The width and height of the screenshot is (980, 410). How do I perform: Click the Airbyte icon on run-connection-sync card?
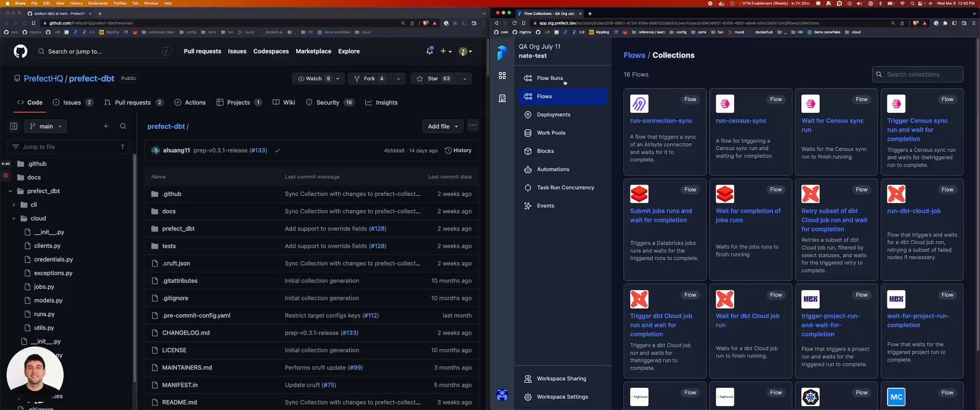(x=639, y=104)
